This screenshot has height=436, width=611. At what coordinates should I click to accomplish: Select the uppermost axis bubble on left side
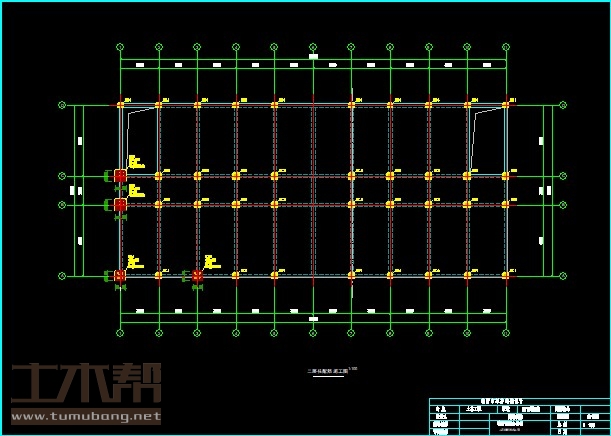pos(62,104)
